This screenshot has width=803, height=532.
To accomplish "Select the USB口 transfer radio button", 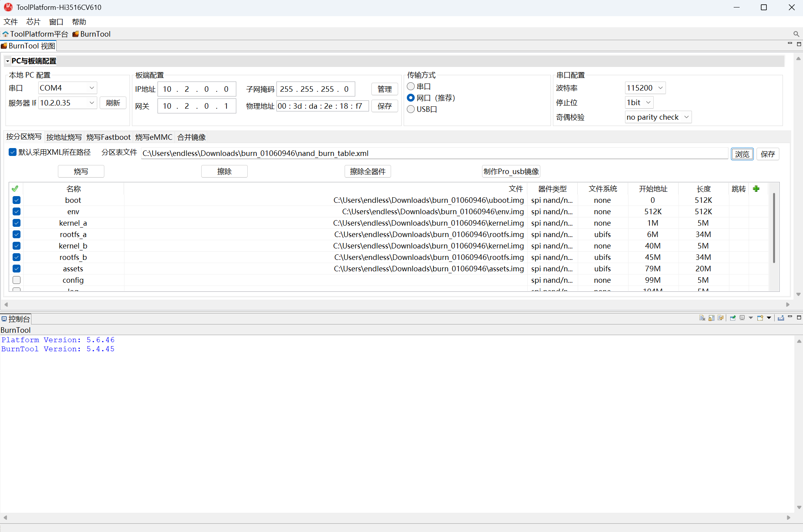I will (411, 109).
